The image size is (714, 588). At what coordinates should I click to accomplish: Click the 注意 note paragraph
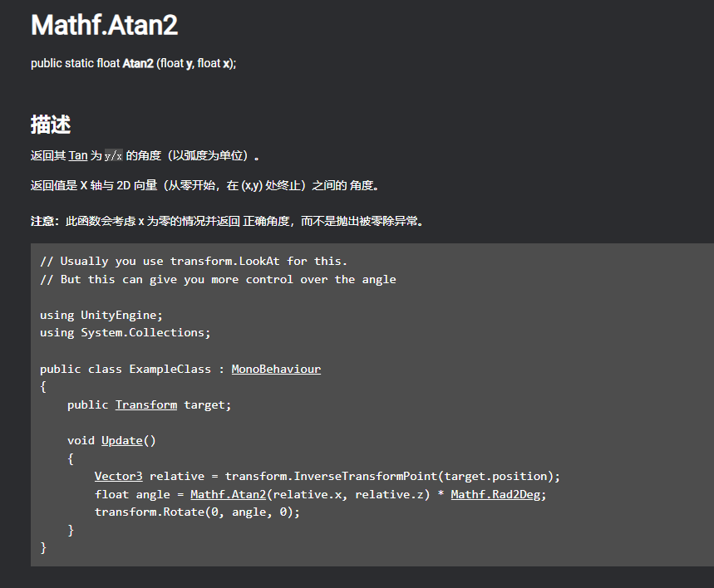[227, 221]
